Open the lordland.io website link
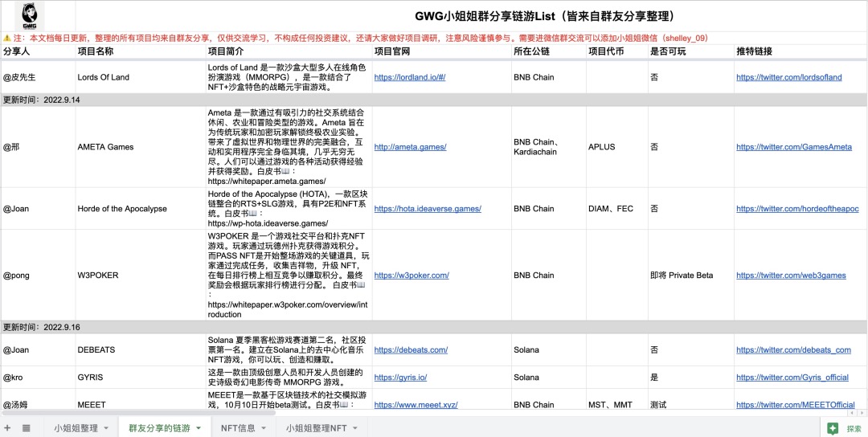The width and height of the screenshot is (868, 437). 410,77
